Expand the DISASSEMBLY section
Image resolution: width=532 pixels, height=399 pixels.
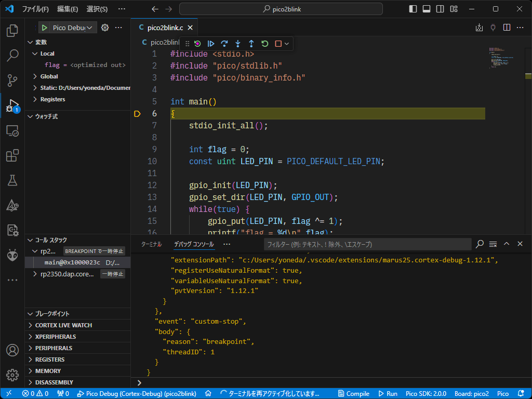pyautogui.click(x=78, y=382)
